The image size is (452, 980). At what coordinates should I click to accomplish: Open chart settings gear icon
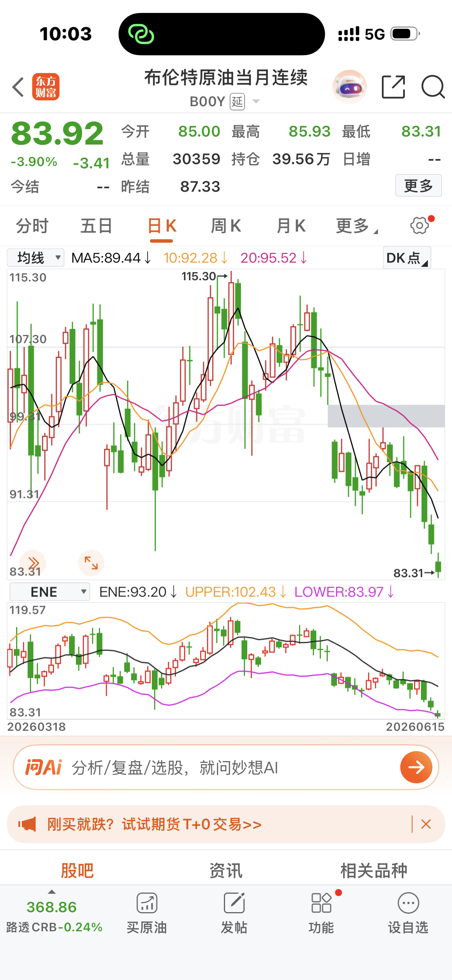[420, 225]
